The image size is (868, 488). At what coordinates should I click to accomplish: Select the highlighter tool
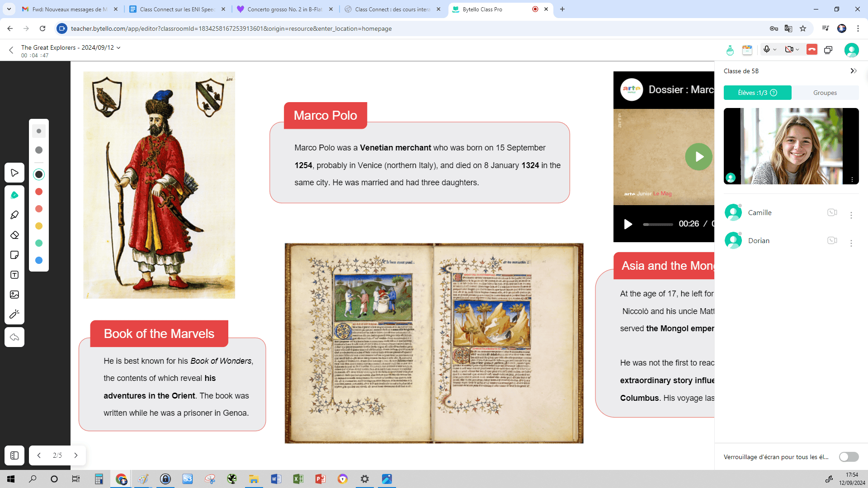pyautogui.click(x=14, y=215)
